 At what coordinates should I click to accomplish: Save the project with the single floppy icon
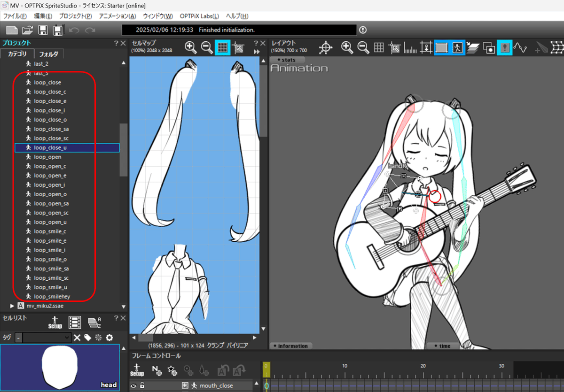click(43, 30)
